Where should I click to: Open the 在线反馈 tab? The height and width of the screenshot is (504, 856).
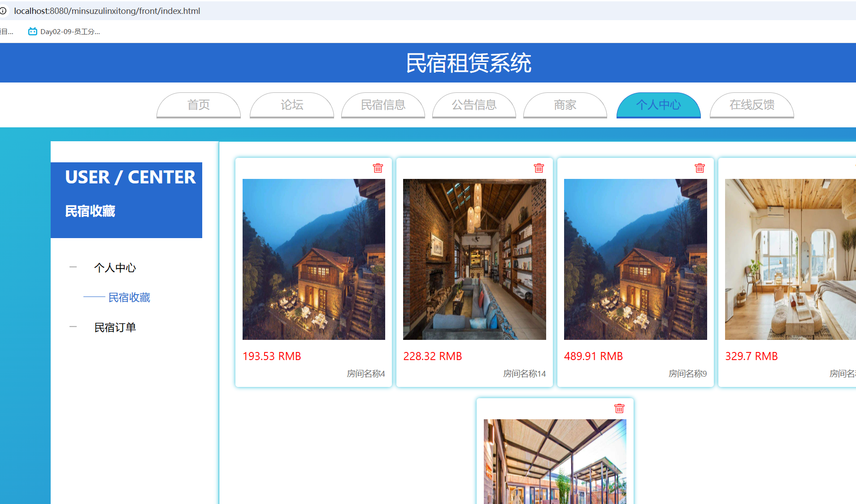752,105
